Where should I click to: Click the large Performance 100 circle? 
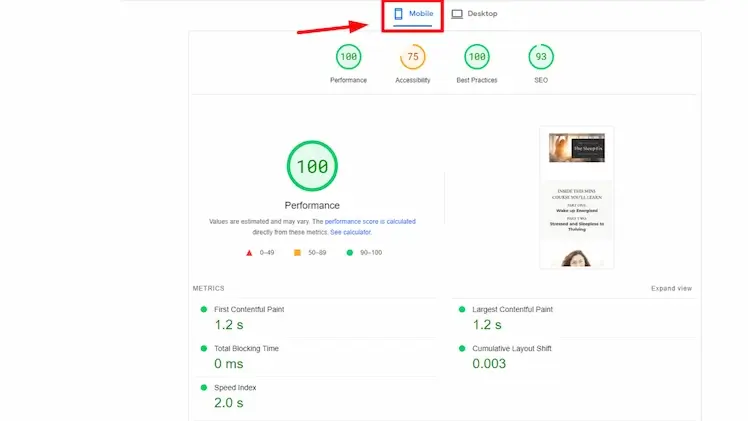point(312,166)
